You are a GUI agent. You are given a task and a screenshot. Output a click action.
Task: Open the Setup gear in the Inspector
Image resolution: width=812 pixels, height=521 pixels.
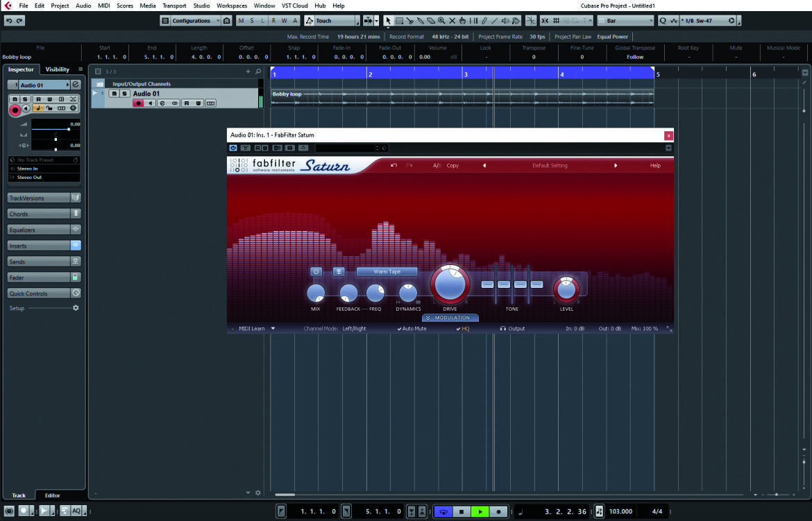[x=76, y=308]
